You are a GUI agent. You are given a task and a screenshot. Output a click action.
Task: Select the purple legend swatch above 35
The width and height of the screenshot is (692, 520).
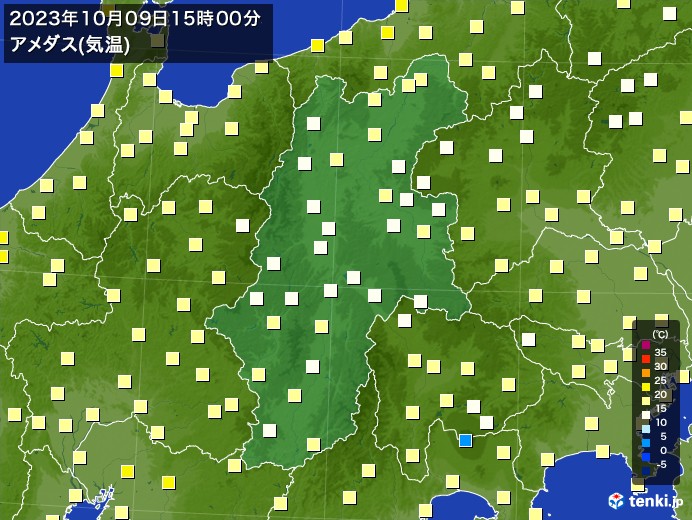point(646,345)
